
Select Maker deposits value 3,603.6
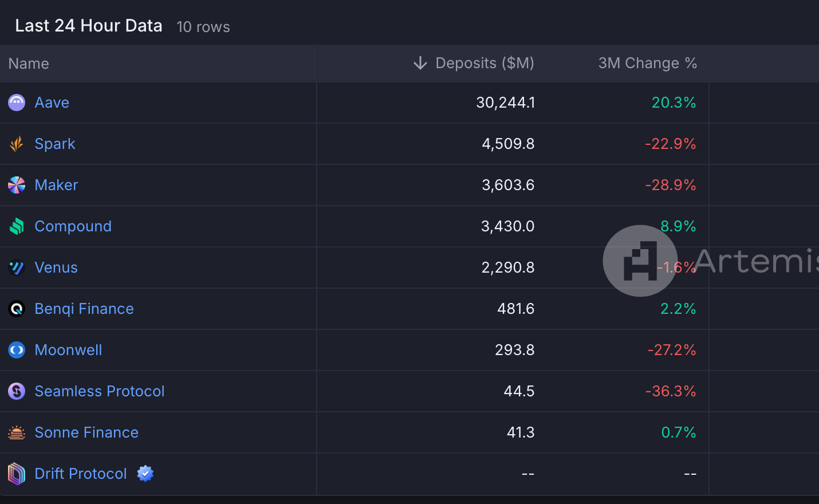point(508,185)
